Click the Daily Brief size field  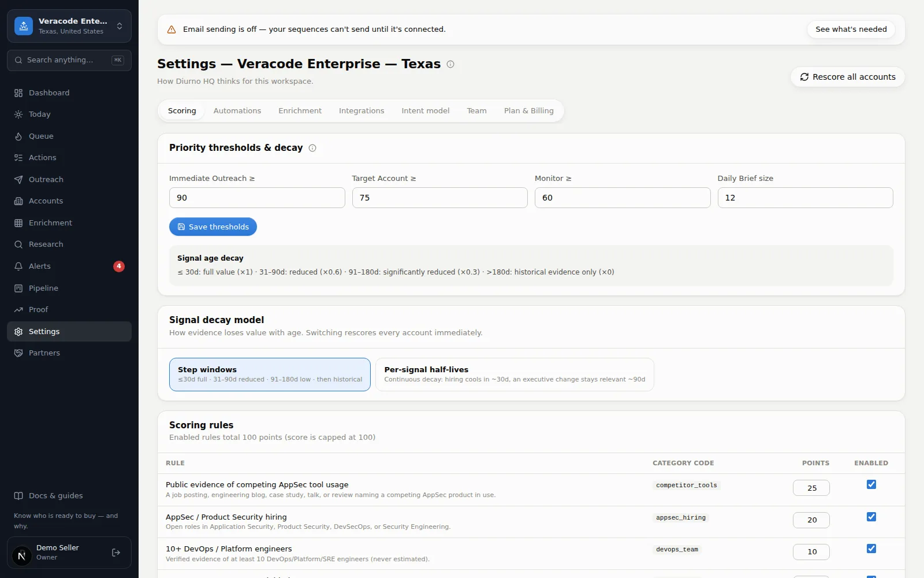pos(805,198)
